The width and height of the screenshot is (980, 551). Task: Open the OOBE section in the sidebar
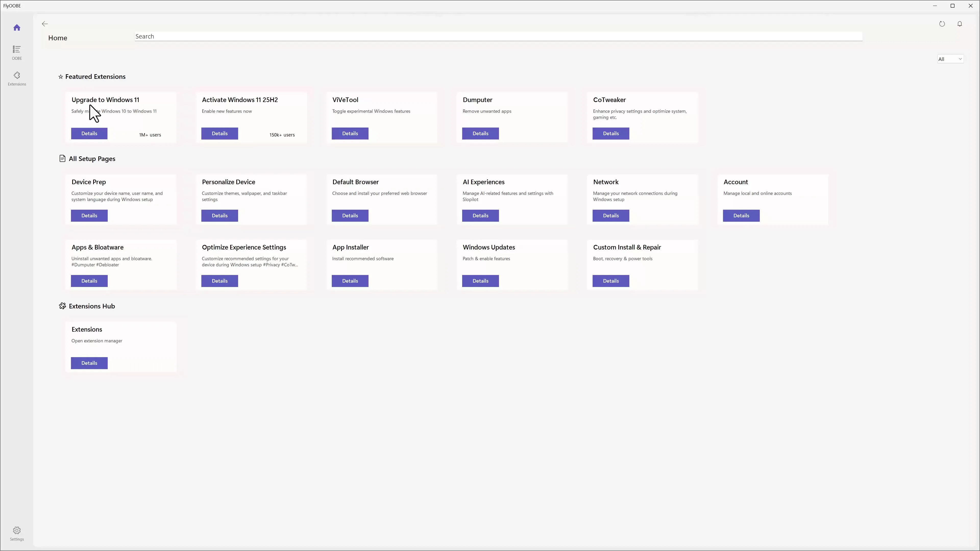point(17,52)
